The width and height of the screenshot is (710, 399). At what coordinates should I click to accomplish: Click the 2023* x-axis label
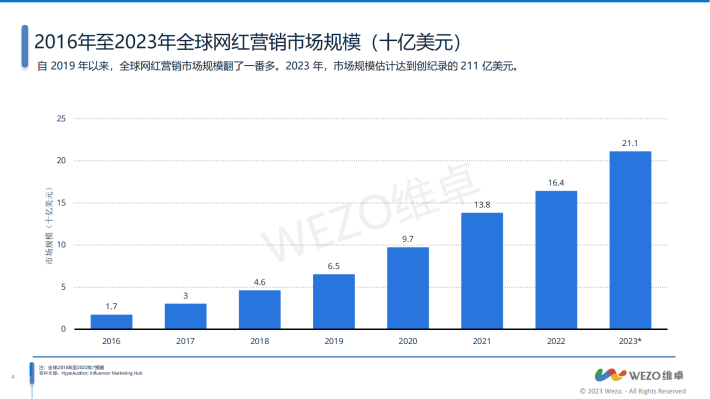[630, 341]
